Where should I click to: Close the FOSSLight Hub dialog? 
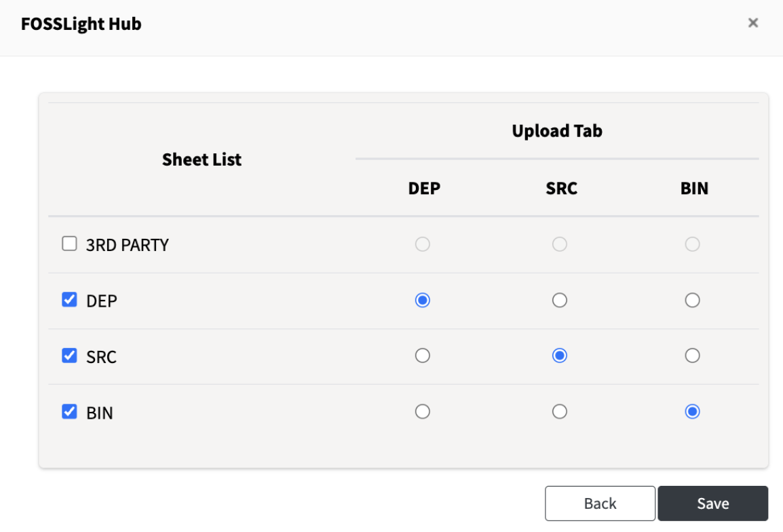752,22
